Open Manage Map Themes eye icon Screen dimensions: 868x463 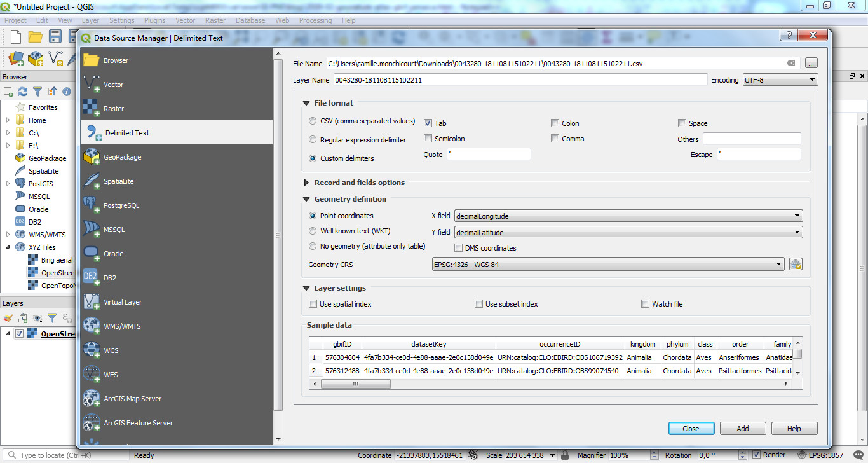coord(38,318)
